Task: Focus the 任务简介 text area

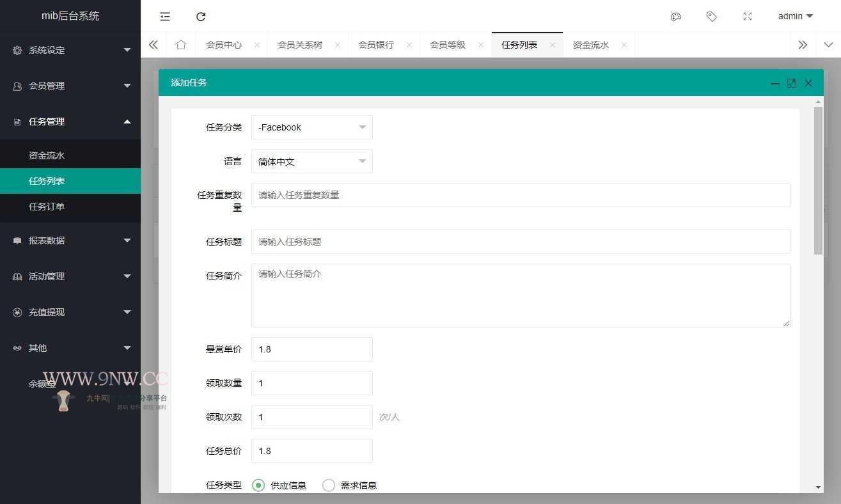Action: pyautogui.click(x=521, y=295)
